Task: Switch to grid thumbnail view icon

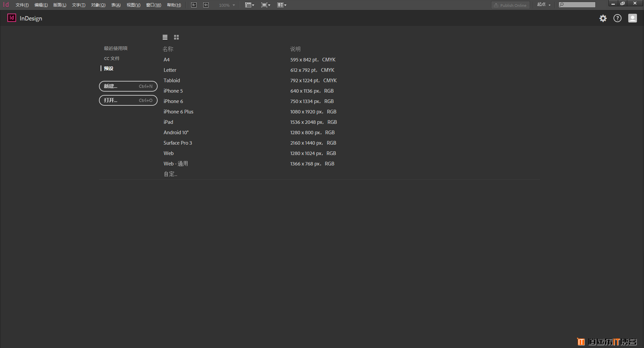Action: pos(176,37)
